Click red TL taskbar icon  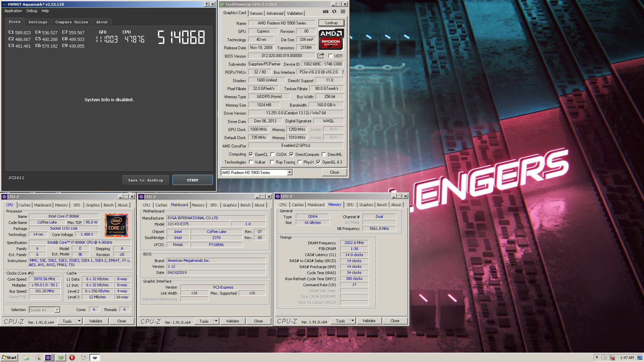tap(72, 358)
